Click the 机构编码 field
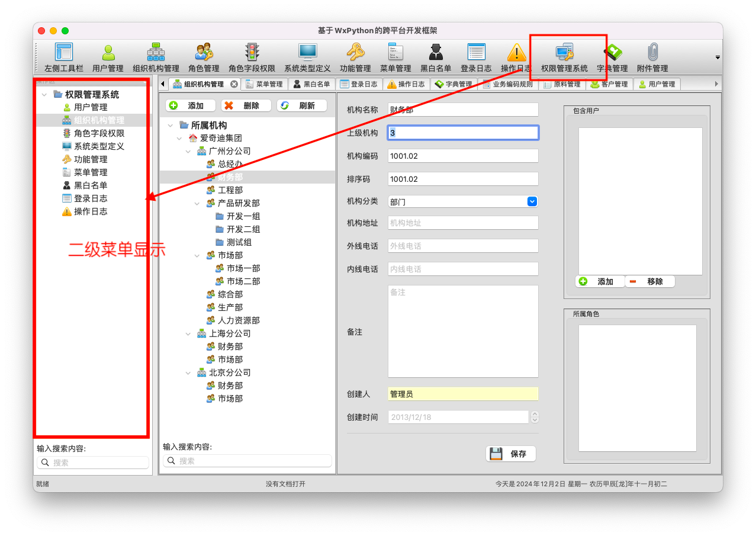This screenshot has height=536, width=756. tap(463, 156)
